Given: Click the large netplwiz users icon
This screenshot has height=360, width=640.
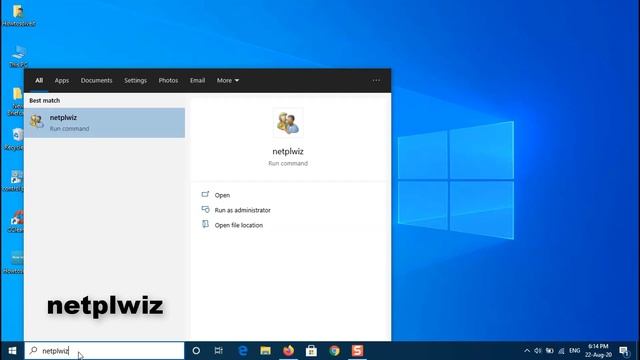Looking at the screenshot, I should point(288,123).
